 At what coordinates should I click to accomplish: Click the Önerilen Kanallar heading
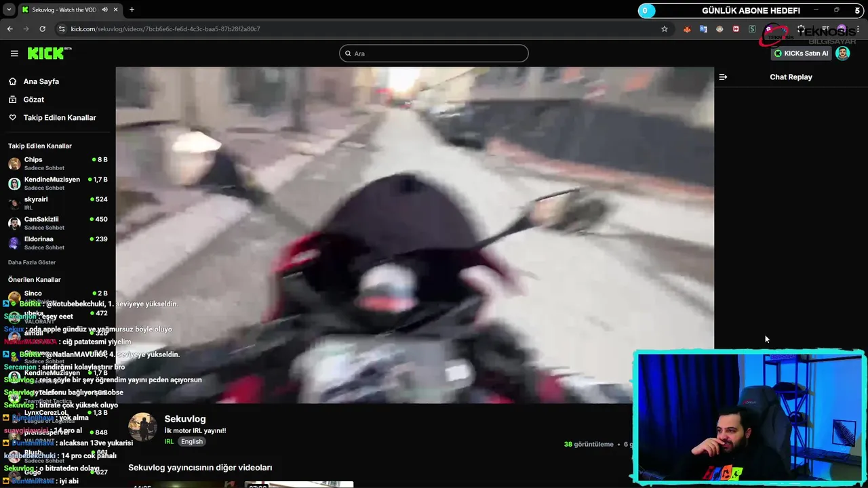35,280
